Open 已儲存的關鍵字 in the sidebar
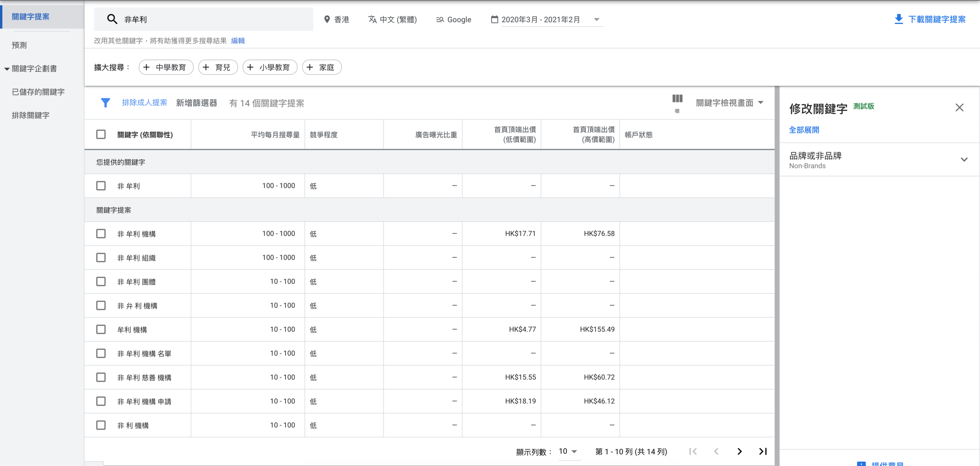This screenshot has width=980, height=466. [38, 92]
